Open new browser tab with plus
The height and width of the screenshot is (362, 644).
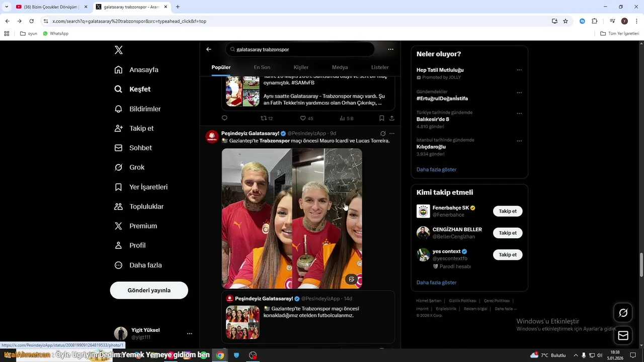(x=178, y=7)
